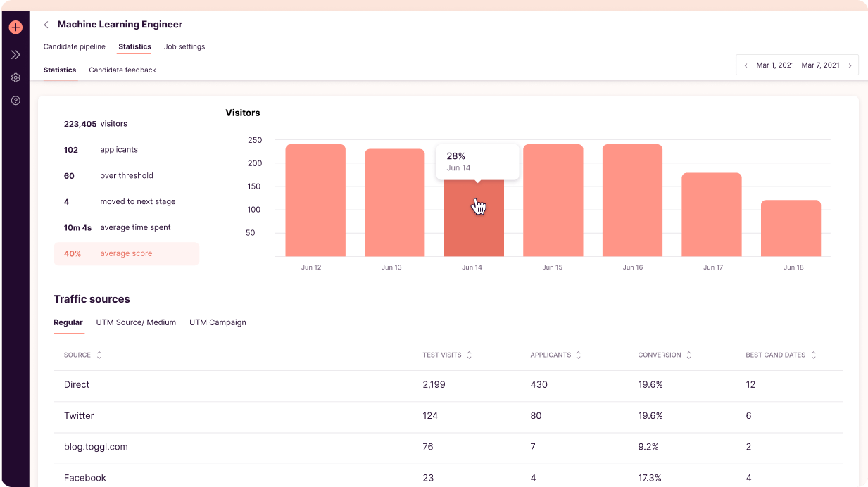Go back using the arrow beside job title

46,25
